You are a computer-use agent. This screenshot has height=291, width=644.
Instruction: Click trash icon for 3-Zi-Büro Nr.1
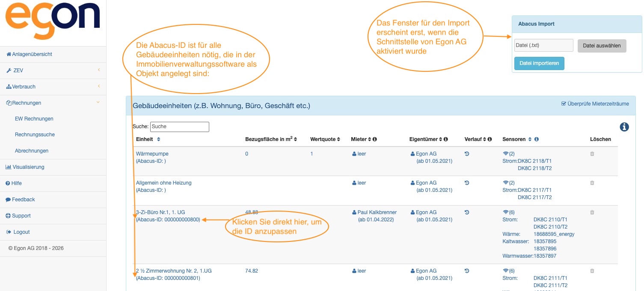tap(592, 212)
